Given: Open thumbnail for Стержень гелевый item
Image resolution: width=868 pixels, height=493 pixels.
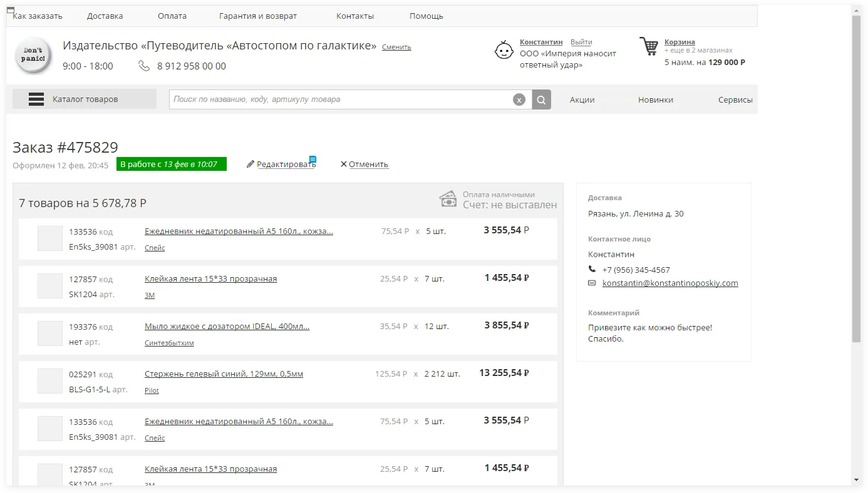Looking at the screenshot, I should click(50, 381).
